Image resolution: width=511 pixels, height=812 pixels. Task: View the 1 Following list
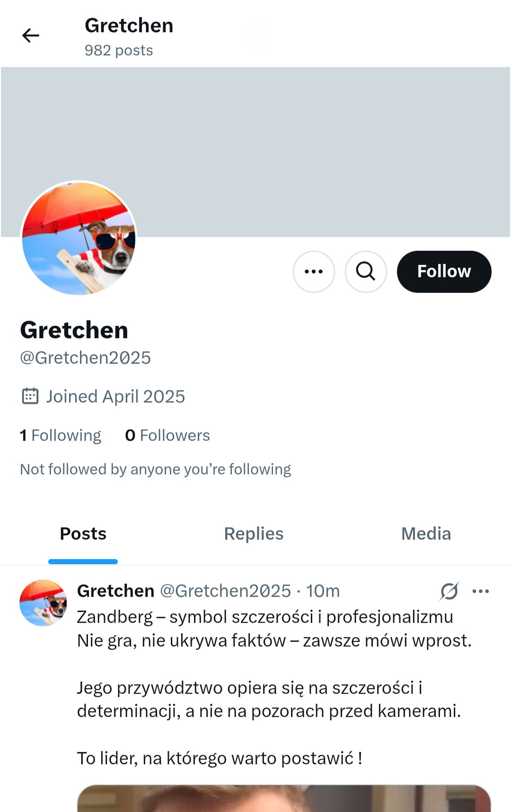tap(61, 436)
